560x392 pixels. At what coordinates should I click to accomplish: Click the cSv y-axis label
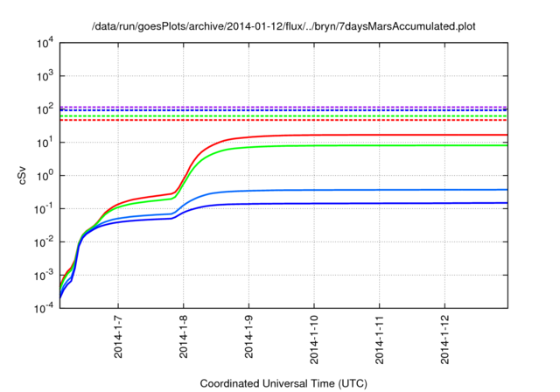click(22, 175)
